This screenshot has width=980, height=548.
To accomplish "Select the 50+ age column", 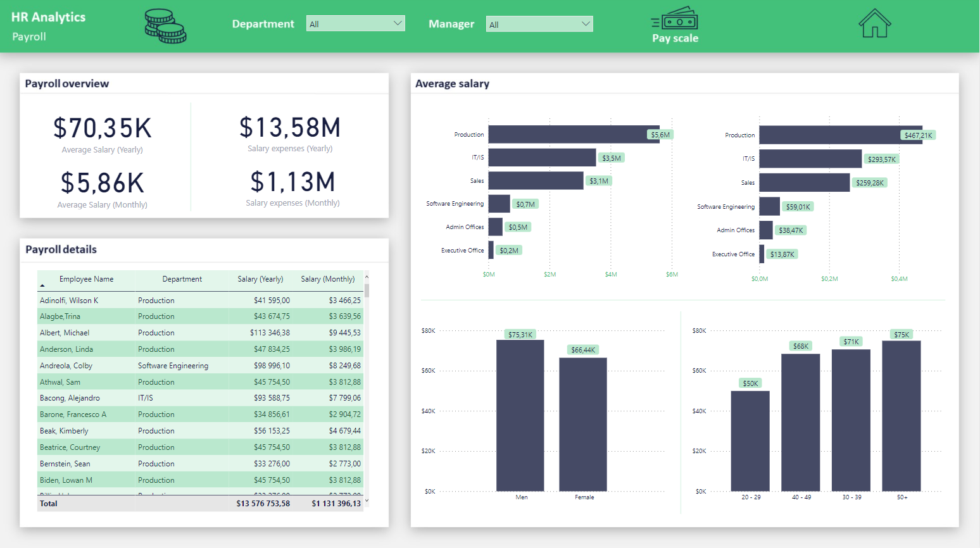I will click(901, 416).
